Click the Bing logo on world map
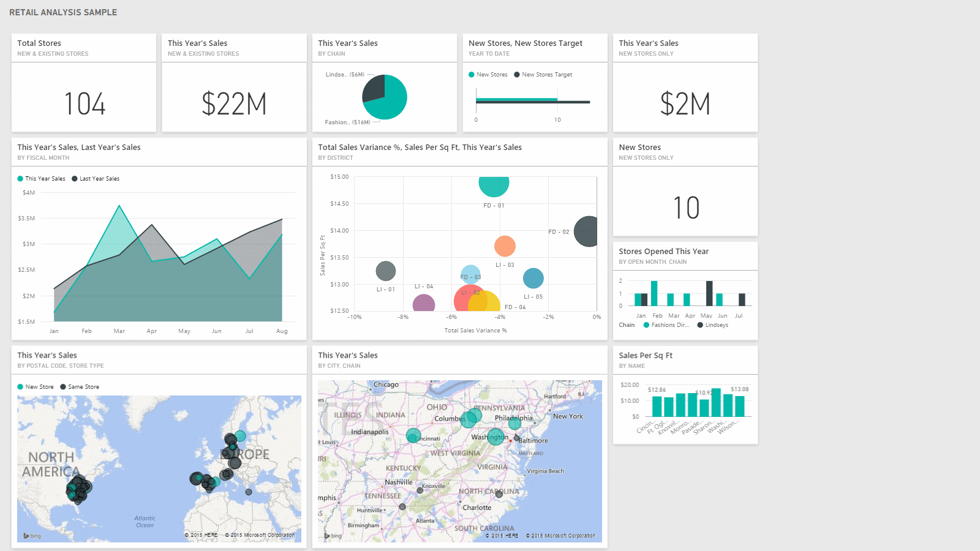Viewport: 980px width, 551px height. 32,536
